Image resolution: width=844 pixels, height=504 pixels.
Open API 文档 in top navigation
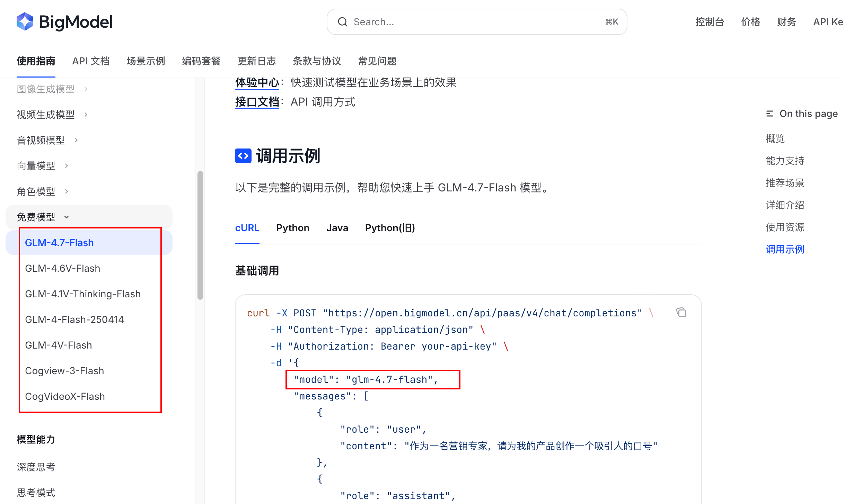(x=91, y=61)
